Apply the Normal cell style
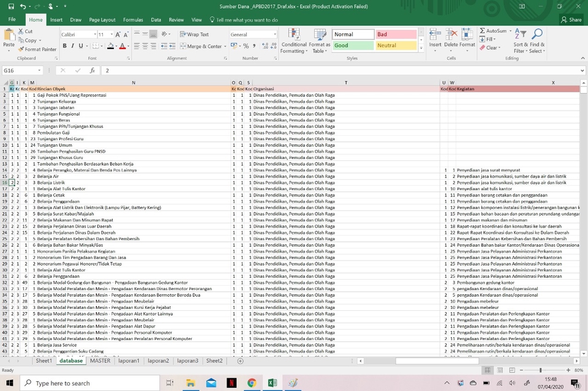Screen dimensions: 588x391 click(x=353, y=34)
